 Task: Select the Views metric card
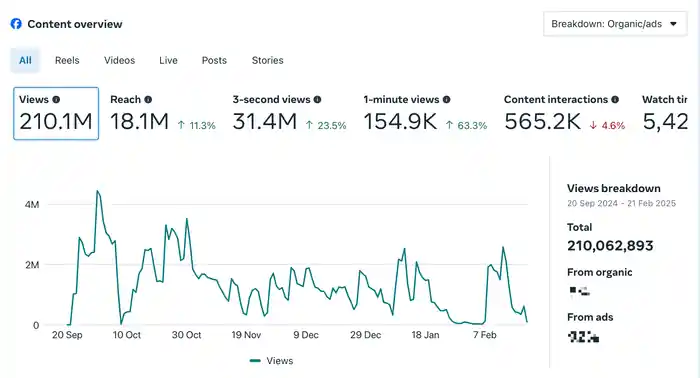[x=56, y=113]
